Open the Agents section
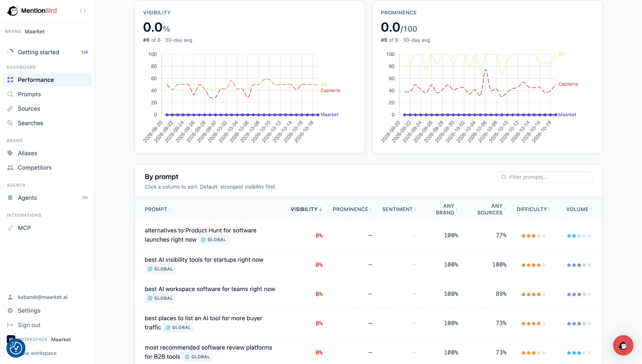The image size is (642, 364). 47,198
